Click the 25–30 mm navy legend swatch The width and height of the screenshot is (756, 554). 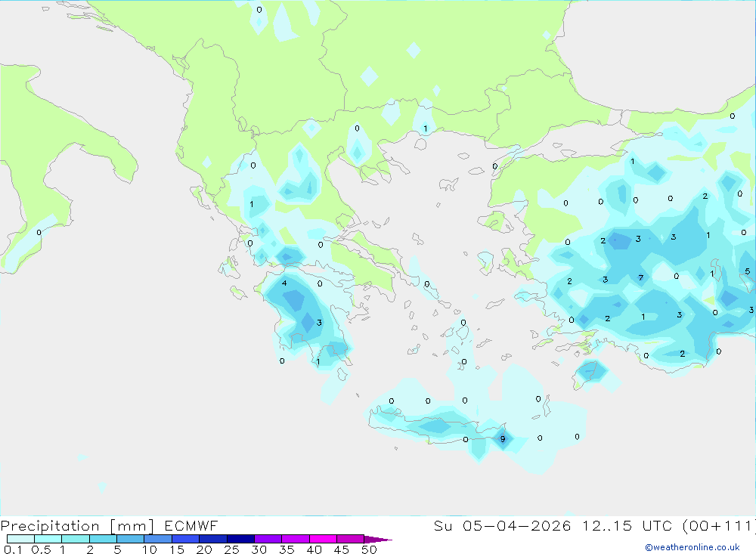pyautogui.click(x=240, y=539)
